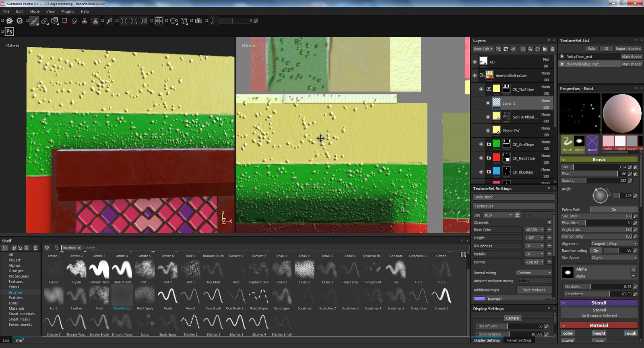The image size is (644, 348).
Task: Open the Plugins menu
Action: 68,11
